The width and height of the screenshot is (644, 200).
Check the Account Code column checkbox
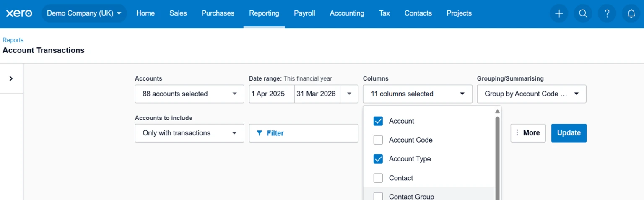(378, 140)
